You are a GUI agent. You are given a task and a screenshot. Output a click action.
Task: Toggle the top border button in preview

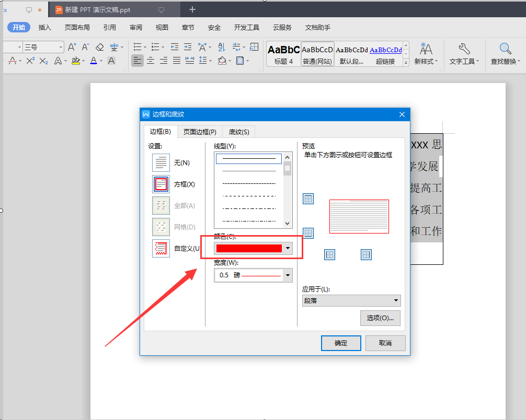coord(308,199)
